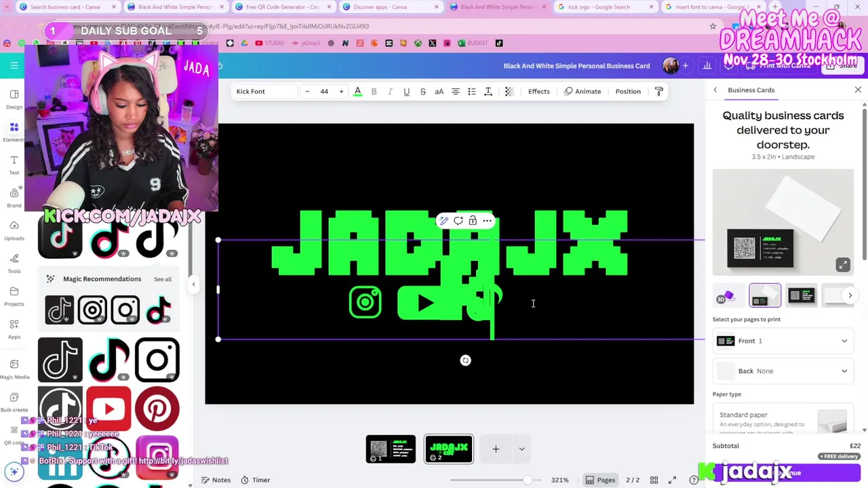Toggle bulleted list formatting
The image size is (868, 488).
(x=471, y=91)
